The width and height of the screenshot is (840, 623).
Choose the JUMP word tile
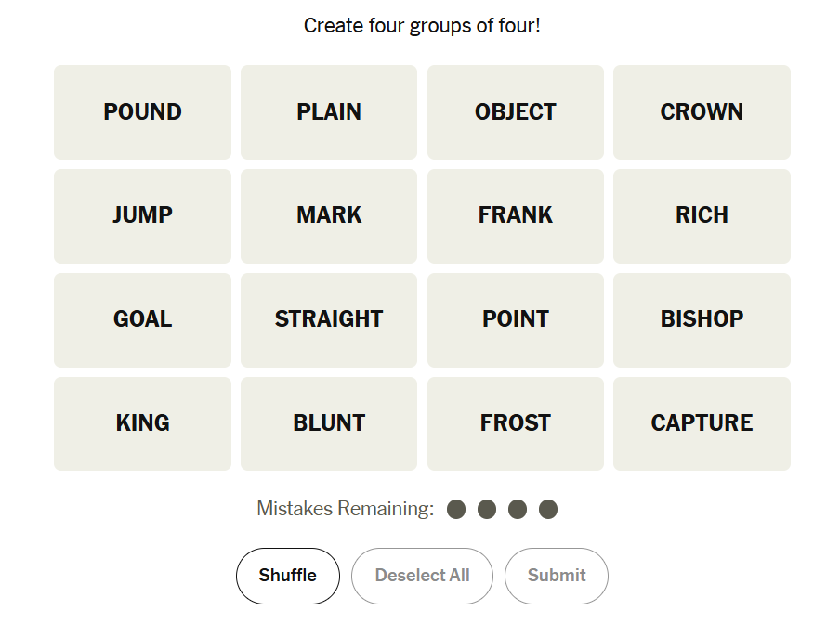point(142,215)
